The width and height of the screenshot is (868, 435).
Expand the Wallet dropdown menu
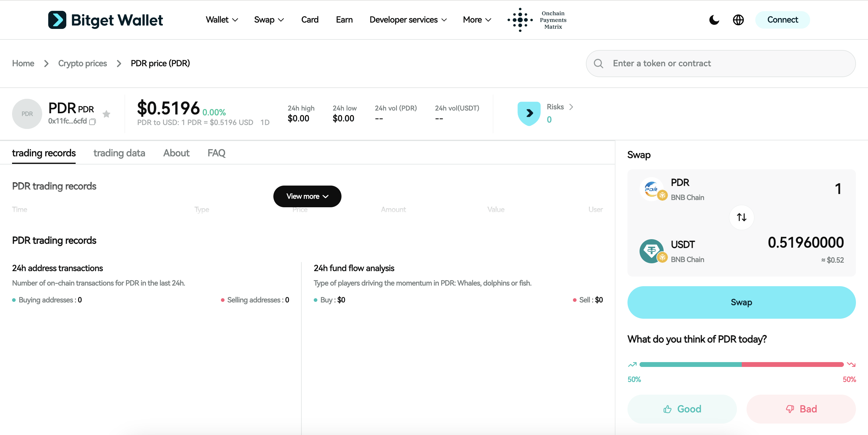(x=222, y=20)
